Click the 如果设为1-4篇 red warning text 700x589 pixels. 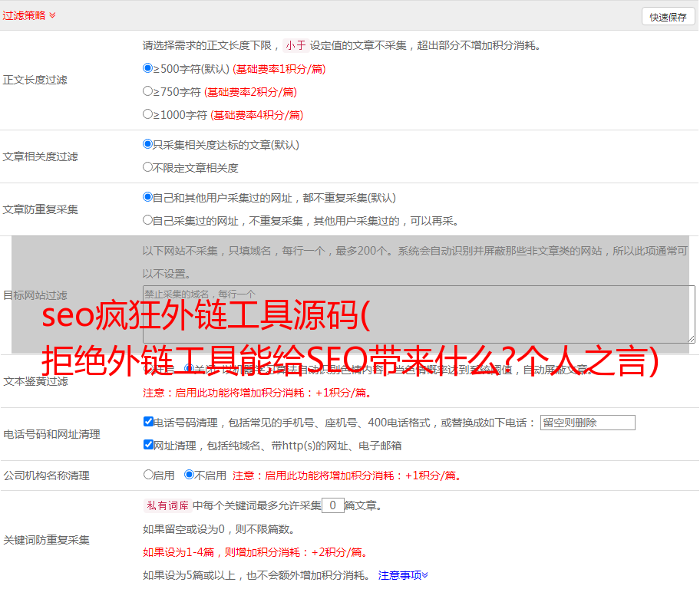click(x=256, y=552)
